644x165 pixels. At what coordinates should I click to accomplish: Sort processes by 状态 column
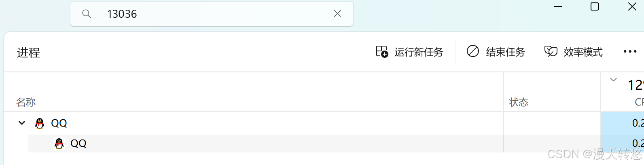(519, 102)
